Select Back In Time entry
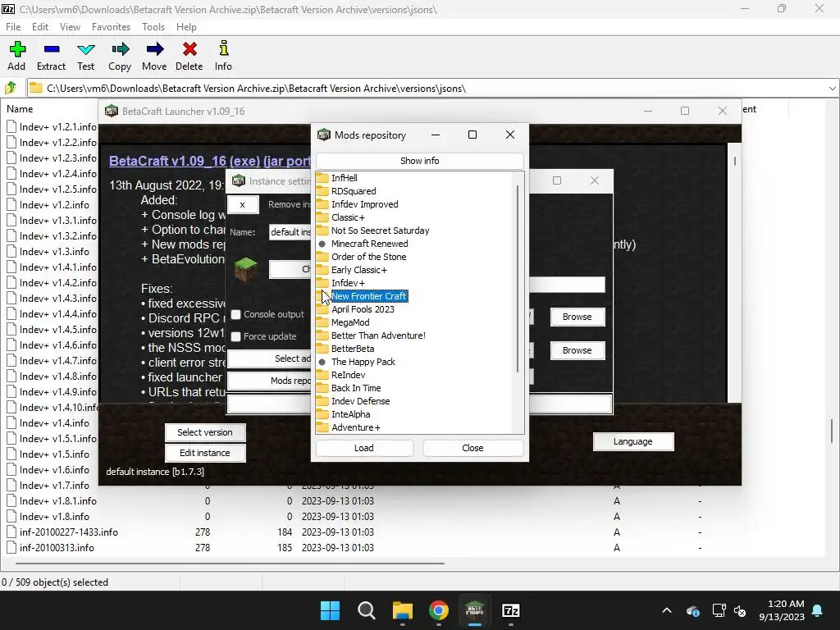The width and height of the screenshot is (840, 630). [356, 388]
